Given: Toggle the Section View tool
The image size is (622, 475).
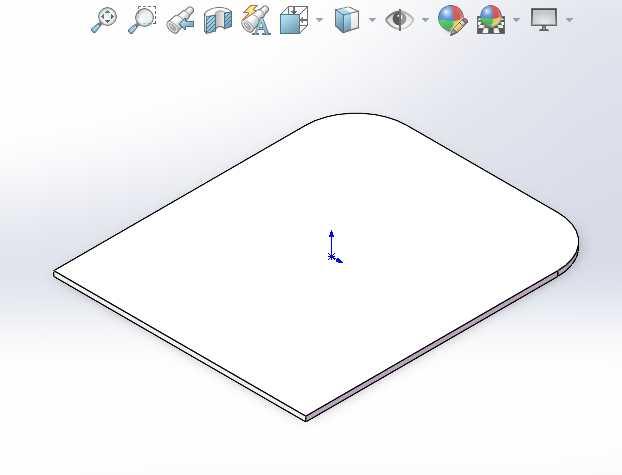Looking at the screenshot, I should 218,20.
